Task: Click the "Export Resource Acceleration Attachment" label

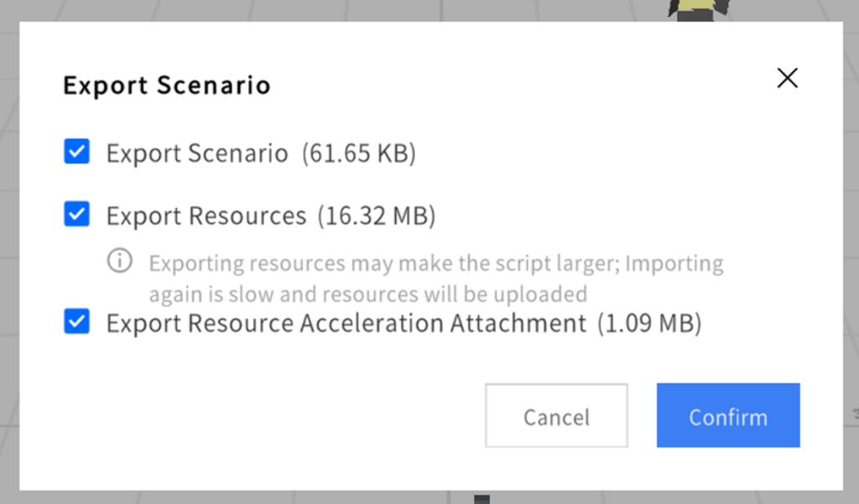Action: 346,324
